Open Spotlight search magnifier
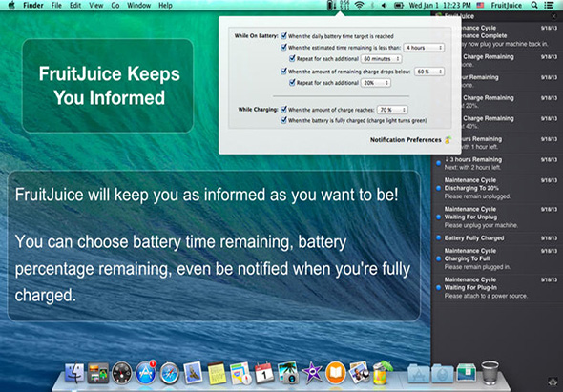Viewport: 563px width, 392px height. pos(534,6)
